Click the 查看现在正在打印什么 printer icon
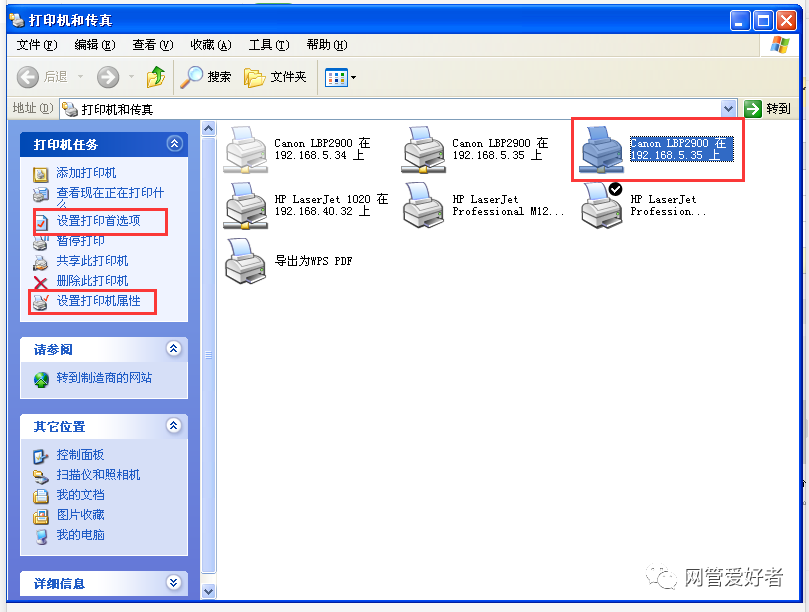This screenshot has height=612, width=809. [x=41, y=195]
